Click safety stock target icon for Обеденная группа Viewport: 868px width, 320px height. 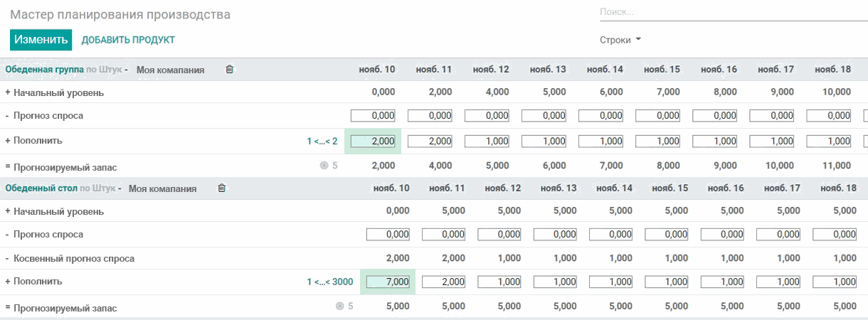tap(324, 166)
